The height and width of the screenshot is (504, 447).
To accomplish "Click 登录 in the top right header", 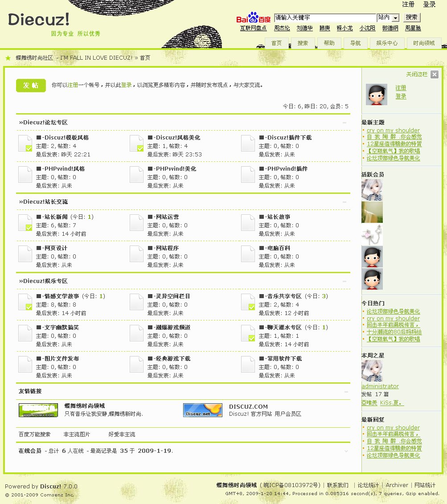I will 429,4.
